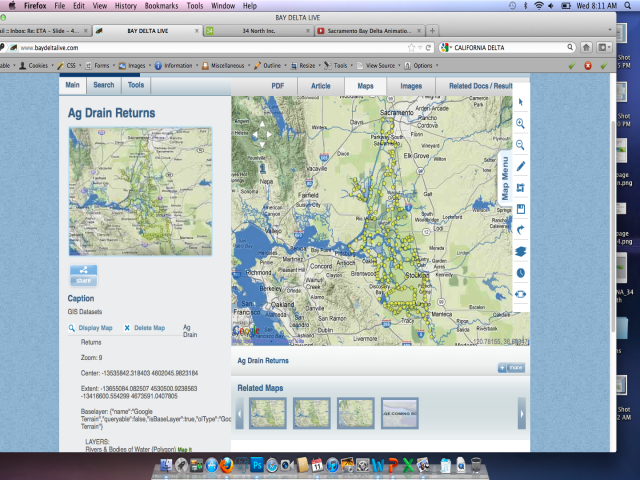Click the Delete Map link
This screenshot has width=640, height=480.
click(x=144, y=328)
